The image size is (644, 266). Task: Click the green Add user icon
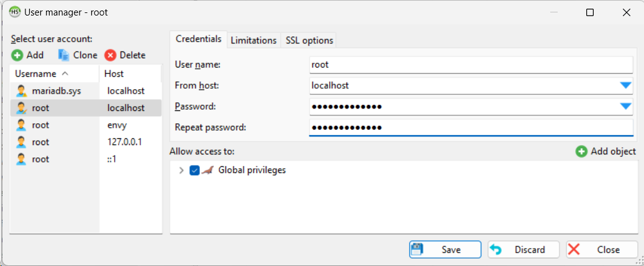17,55
